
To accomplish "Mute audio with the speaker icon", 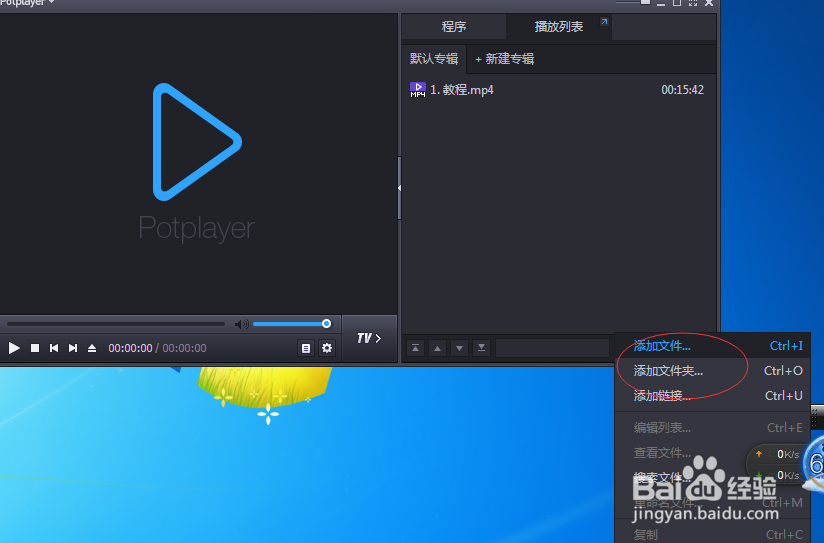I will coord(241,324).
